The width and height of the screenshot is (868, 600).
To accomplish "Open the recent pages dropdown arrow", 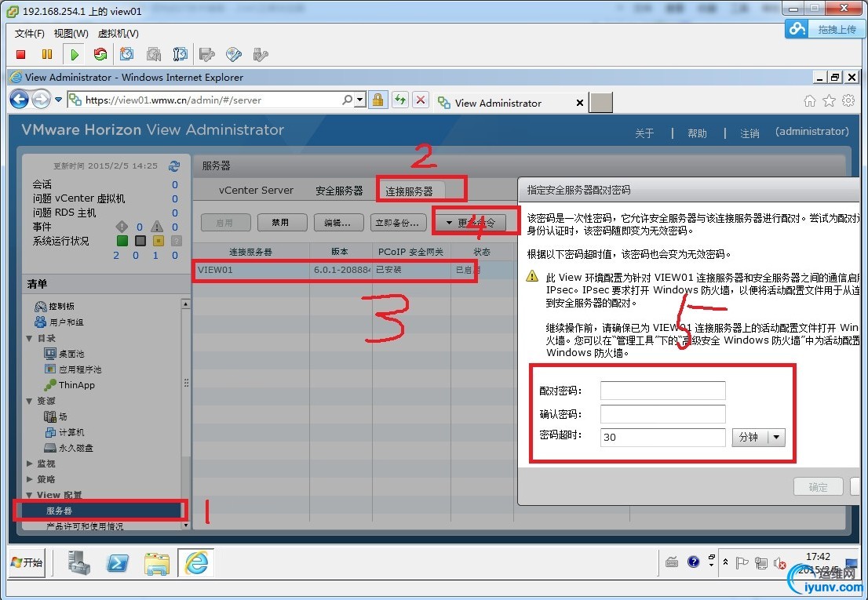I will pyautogui.click(x=58, y=100).
